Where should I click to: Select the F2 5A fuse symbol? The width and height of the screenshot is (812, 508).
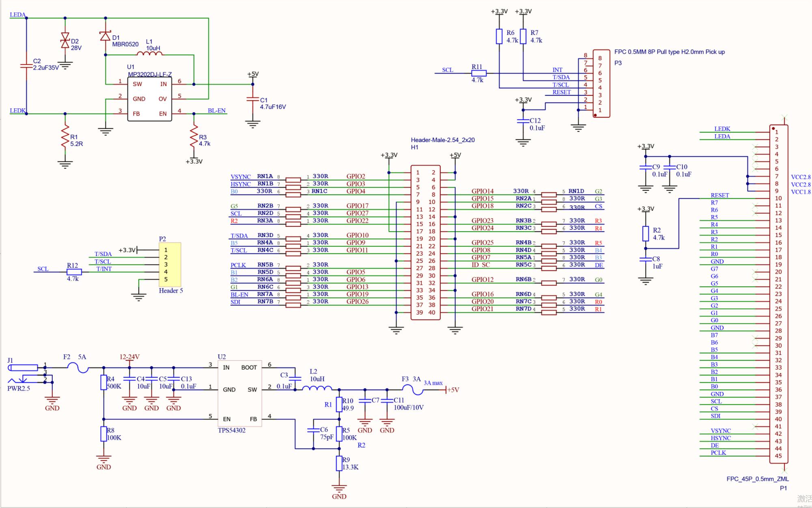tap(77, 368)
